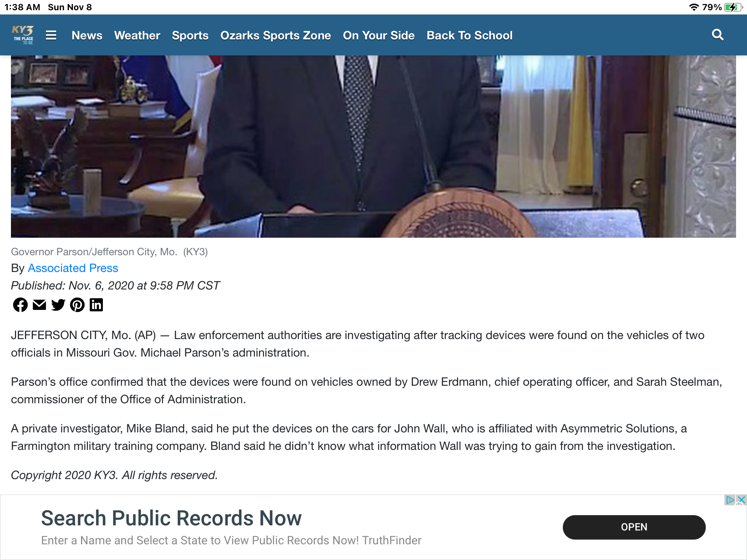This screenshot has width=747, height=560.
Task: Share article on Pinterest
Action: [x=77, y=305]
